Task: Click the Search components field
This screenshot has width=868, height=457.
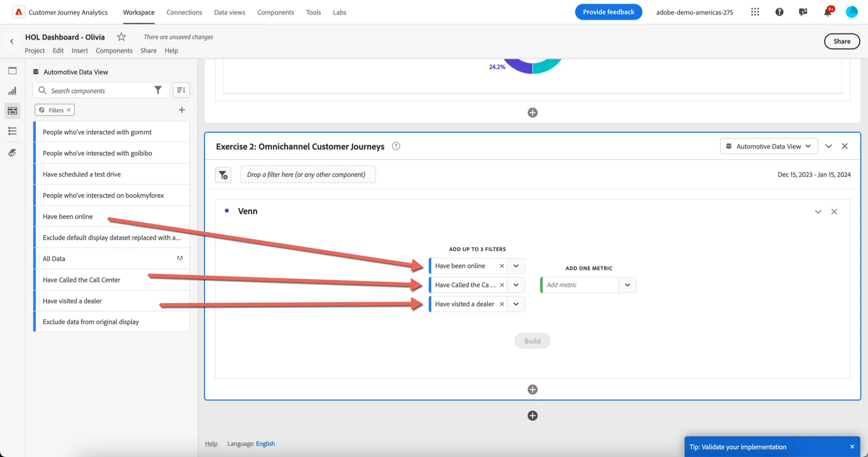Action: coord(100,90)
